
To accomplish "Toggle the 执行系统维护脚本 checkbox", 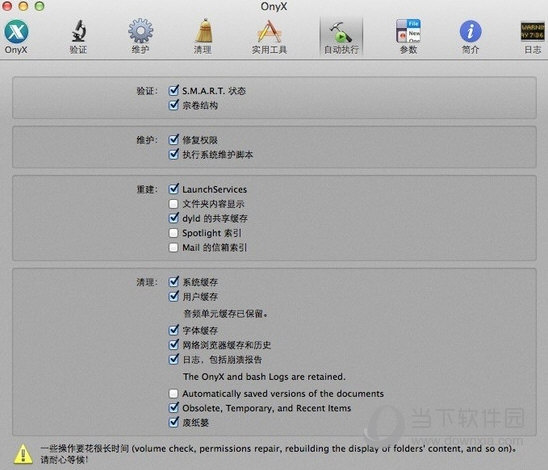I will click(173, 154).
